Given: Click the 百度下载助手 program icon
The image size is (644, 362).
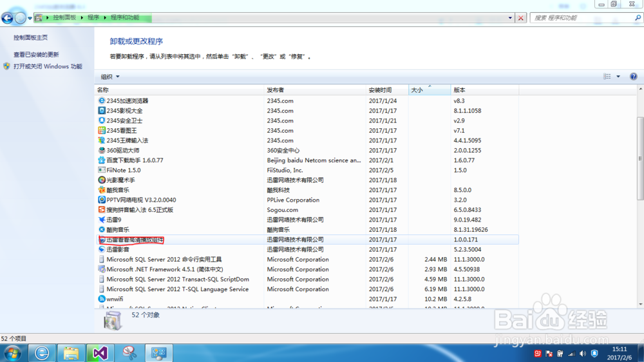Looking at the screenshot, I should click(102, 160).
